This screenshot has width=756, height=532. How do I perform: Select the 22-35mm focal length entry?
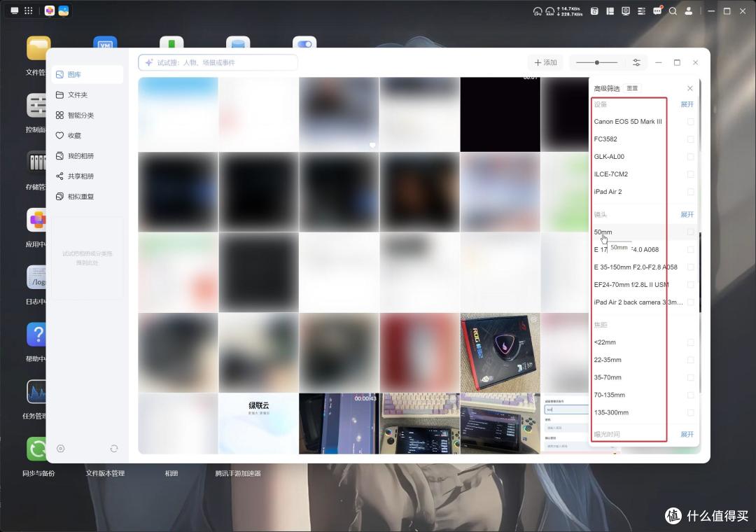click(x=608, y=360)
